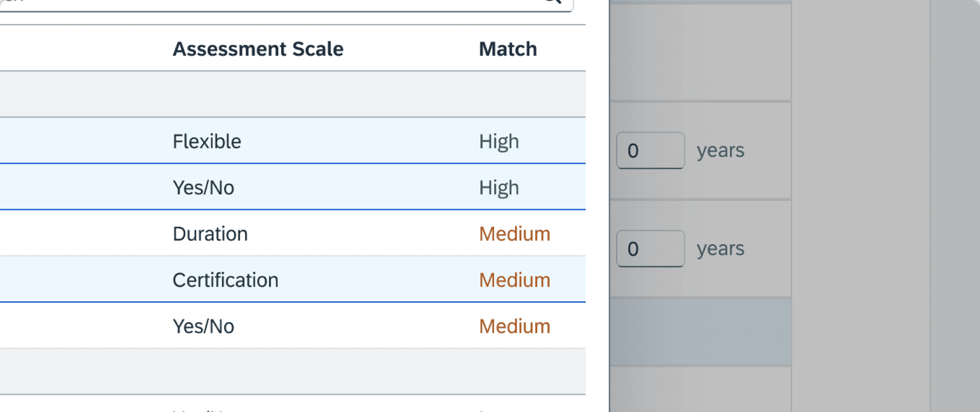The image size is (980, 412).
Task: Click the Medium match value beside Certification
Action: (x=514, y=280)
